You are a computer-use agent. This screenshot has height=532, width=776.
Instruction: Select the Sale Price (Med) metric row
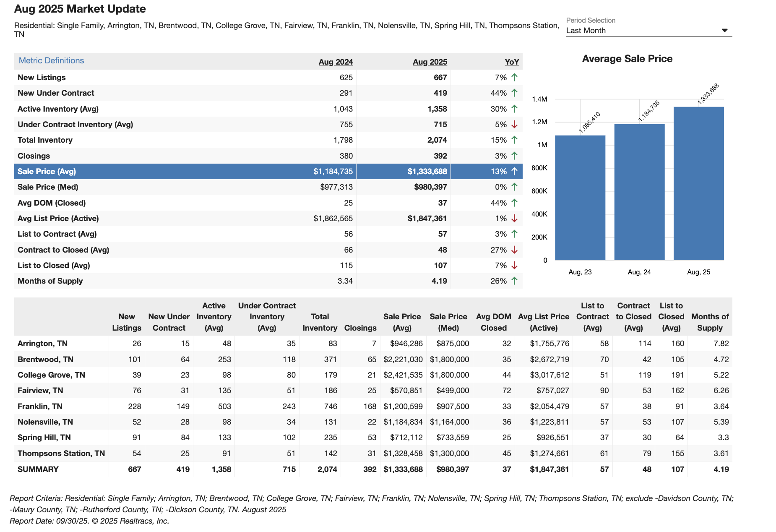48,187
